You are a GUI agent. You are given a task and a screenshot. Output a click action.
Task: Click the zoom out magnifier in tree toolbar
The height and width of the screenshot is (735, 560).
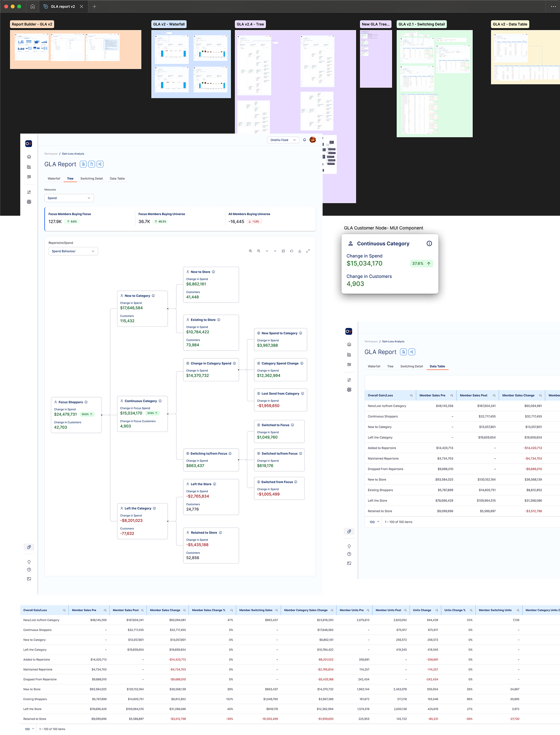tap(259, 251)
